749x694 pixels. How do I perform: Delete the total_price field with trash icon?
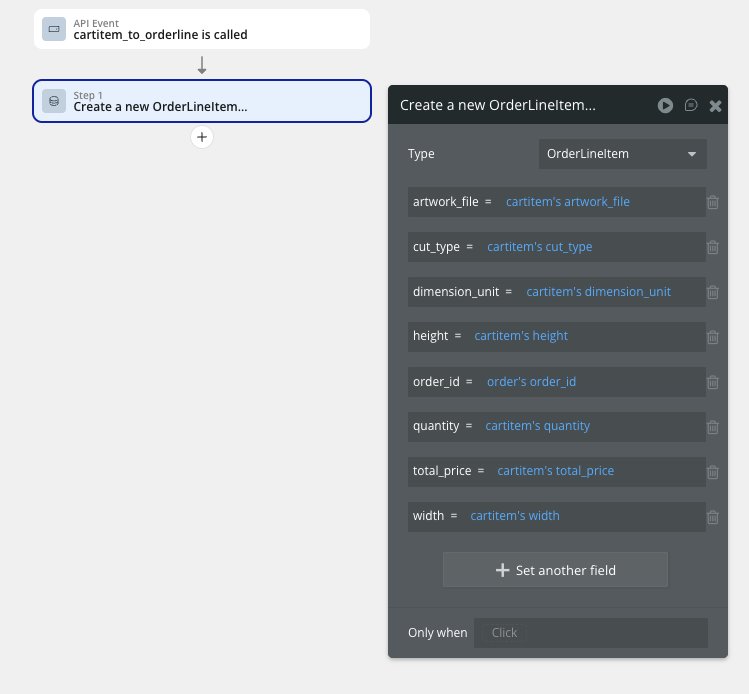pyautogui.click(x=713, y=472)
